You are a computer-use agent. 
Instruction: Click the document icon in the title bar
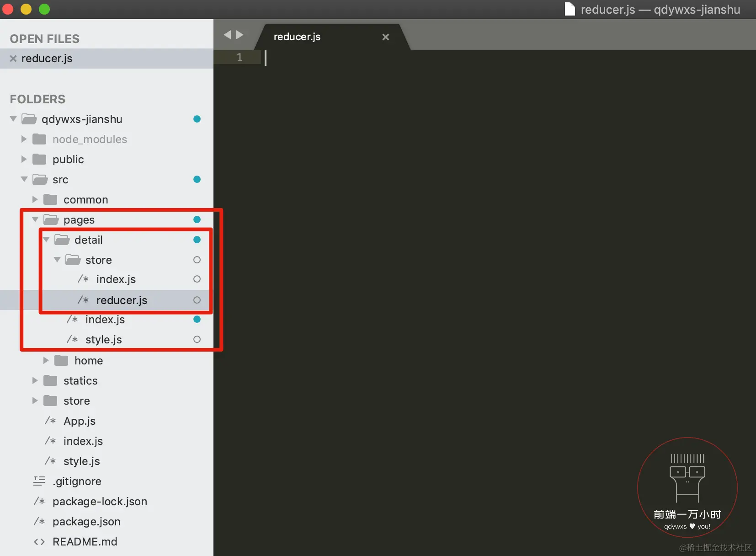coord(570,9)
